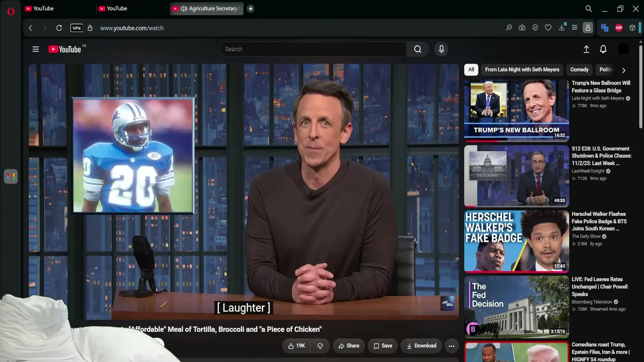Share the current video
The image size is (644, 362).
pyautogui.click(x=349, y=346)
